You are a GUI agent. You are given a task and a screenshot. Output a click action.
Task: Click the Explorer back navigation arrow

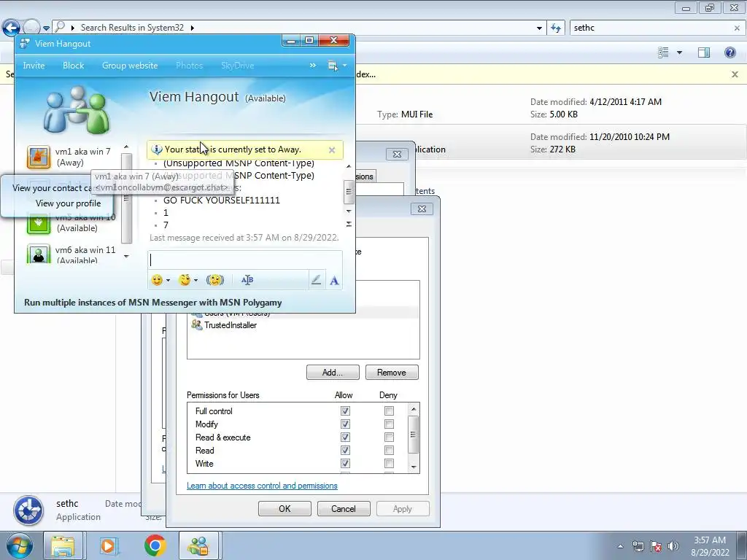(11, 28)
